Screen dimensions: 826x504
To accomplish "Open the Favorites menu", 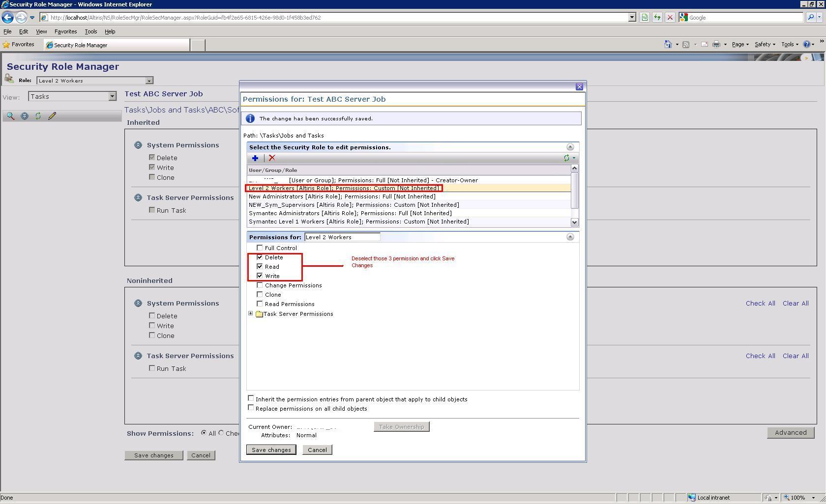I will (x=65, y=31).
